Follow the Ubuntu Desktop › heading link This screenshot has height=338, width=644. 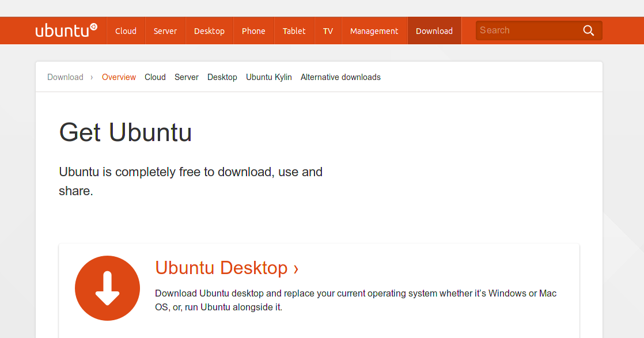[227, 268]
